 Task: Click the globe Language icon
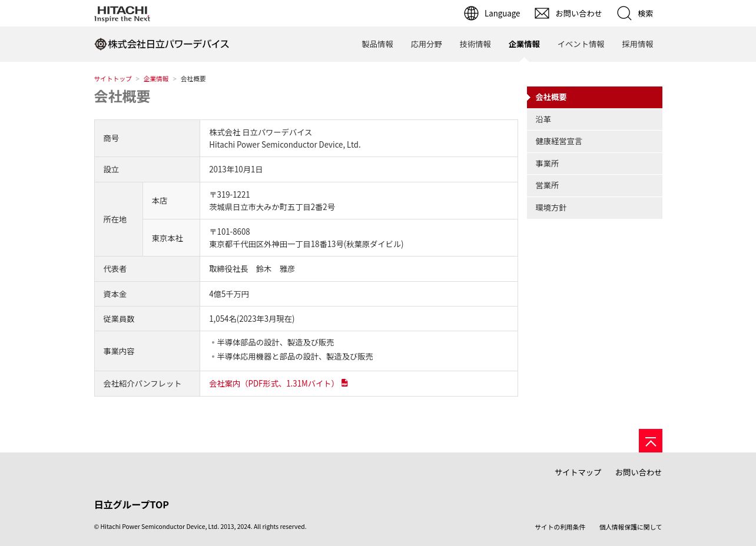[x=471, y=14]
